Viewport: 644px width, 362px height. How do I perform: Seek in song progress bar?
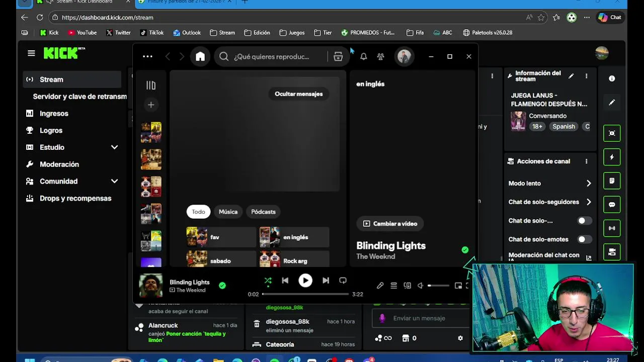305,294
